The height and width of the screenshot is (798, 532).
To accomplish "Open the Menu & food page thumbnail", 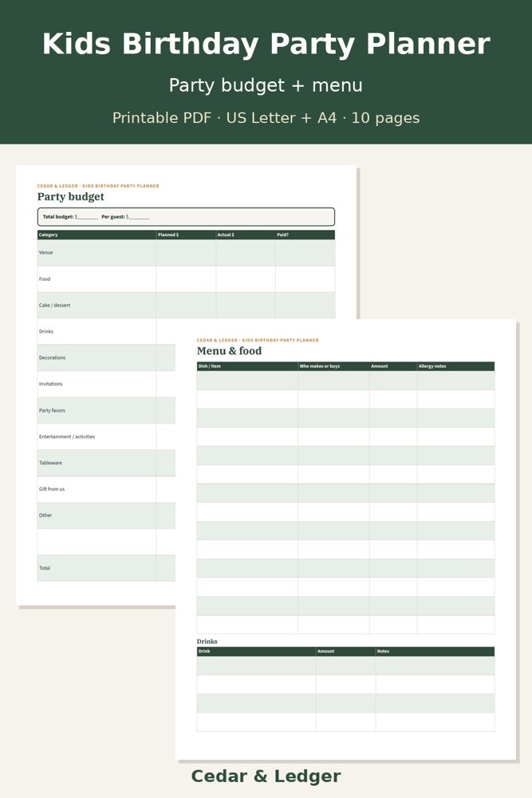I will (x=346, y=539).
